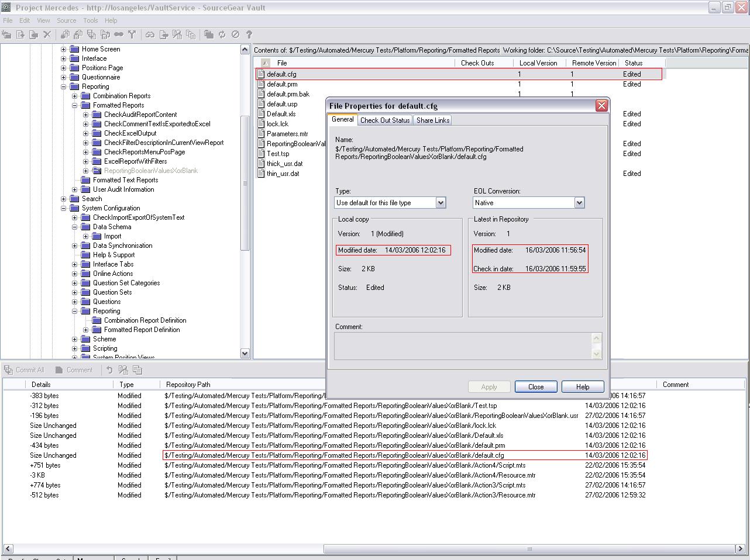The height and width of the screenshot is (560, 750).
Task: Click the binoculars Search toolbar icon
Action: [150, 34]
